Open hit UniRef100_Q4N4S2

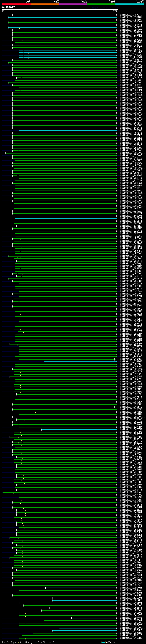click(x=131, y=359)
